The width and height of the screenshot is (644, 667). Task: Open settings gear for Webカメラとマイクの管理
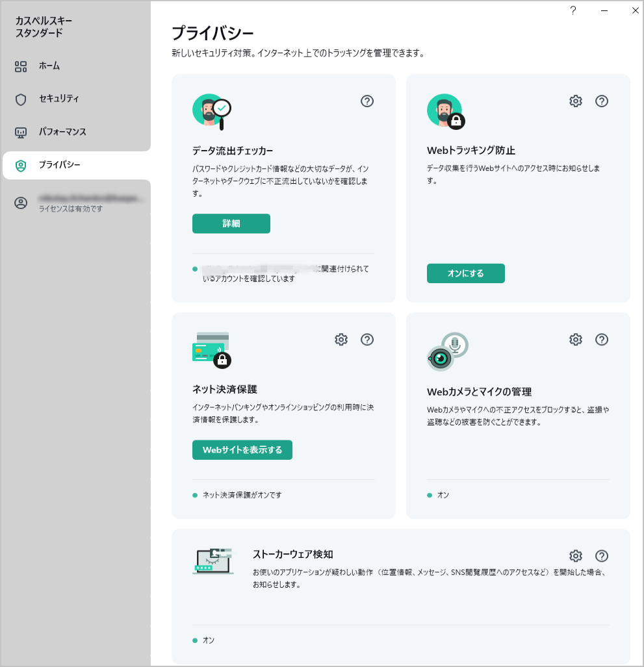tap(576, 340)
